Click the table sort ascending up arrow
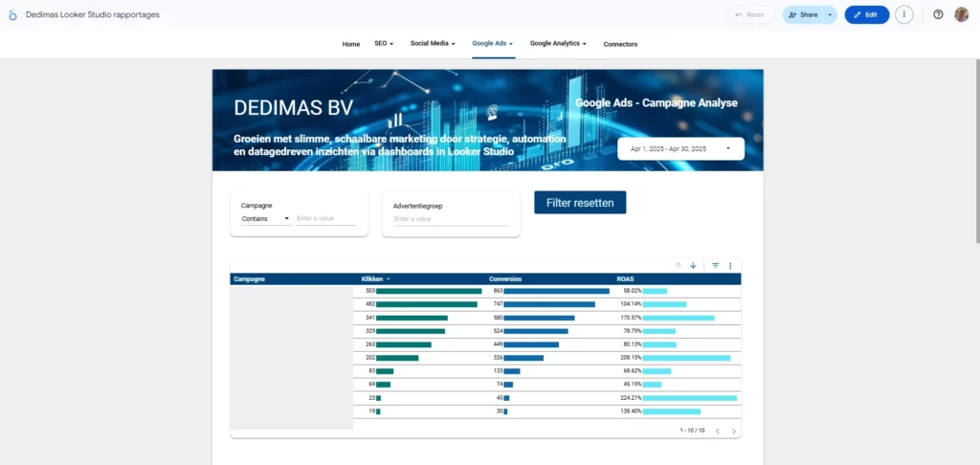Image resolution: width=980 pixels, height=465 pixels. click(x=679, y=266)
